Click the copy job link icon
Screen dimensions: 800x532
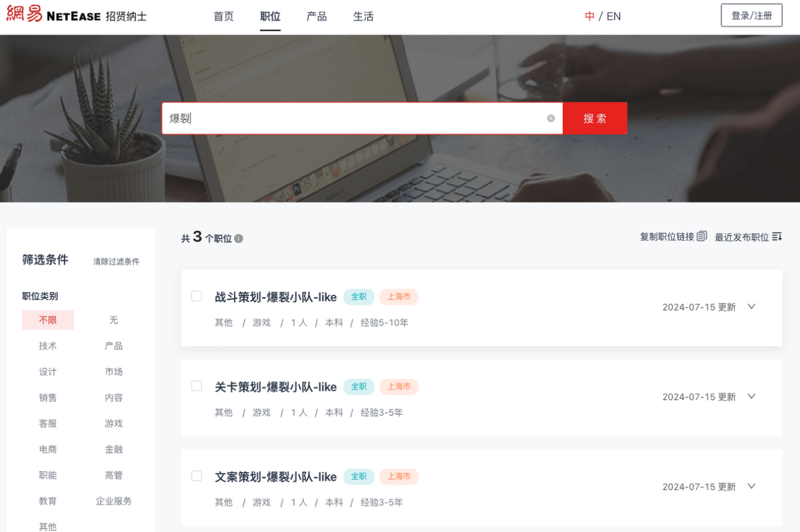[701, 237]
